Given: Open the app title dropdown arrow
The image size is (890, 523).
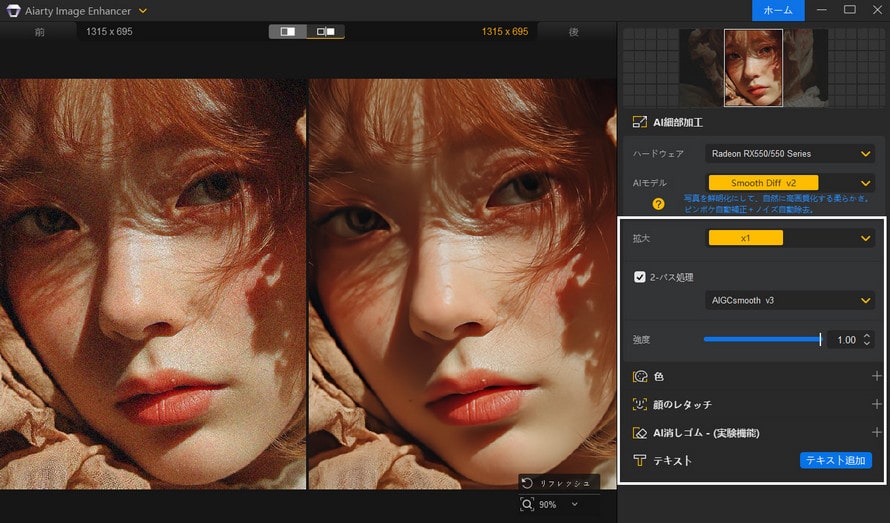Looking at the screenshot, I should click(x=143, y=11).
